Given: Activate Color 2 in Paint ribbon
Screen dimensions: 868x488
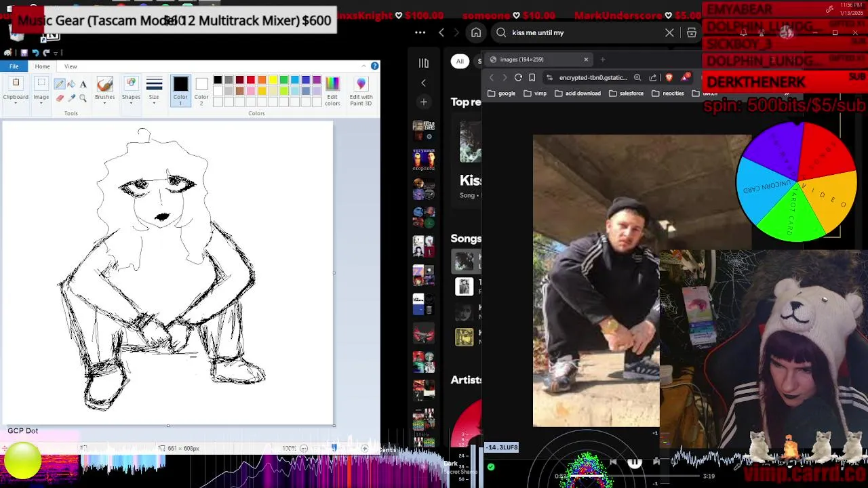Looking at the screenshot, I should point(201,91).
